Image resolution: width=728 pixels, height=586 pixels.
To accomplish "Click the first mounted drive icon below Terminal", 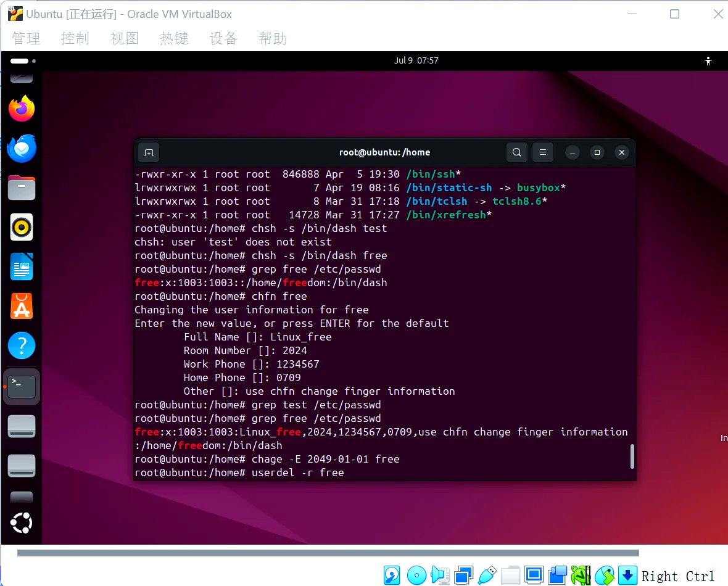I will pyautogui.click(x=22, y=426).
